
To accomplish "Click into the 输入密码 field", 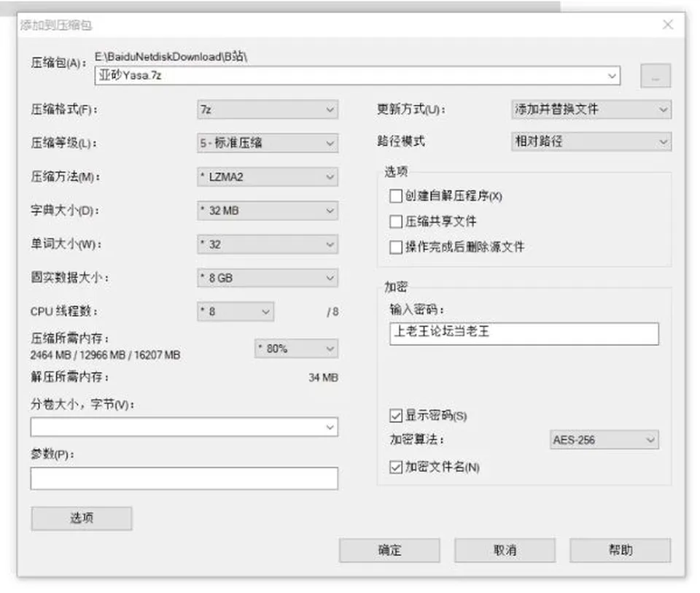I will pos(524,333).
